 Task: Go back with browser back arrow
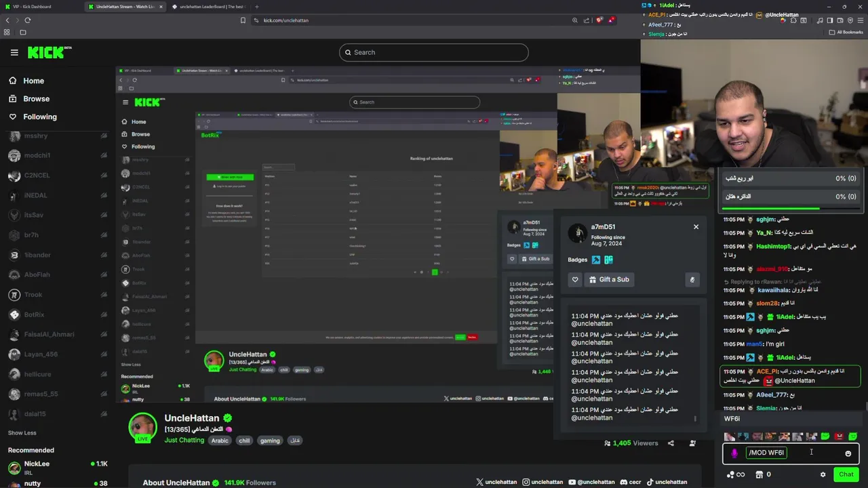coord(7,20)
